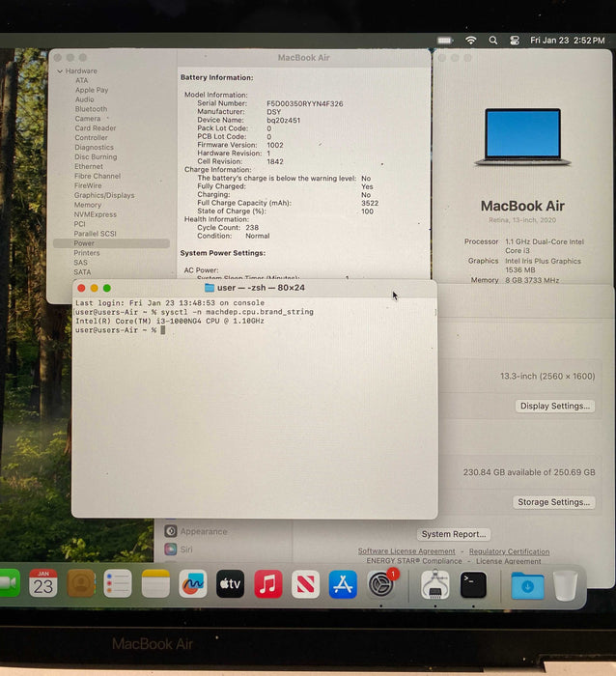Open the Wi-Fi menu bar icon
The height and width of the screenshot is (676, 616).
pos(471,41)
